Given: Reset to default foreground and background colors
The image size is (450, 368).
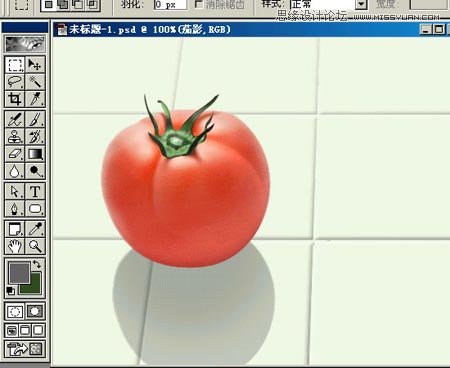Looking at the screenshot, I should (11, 291).
